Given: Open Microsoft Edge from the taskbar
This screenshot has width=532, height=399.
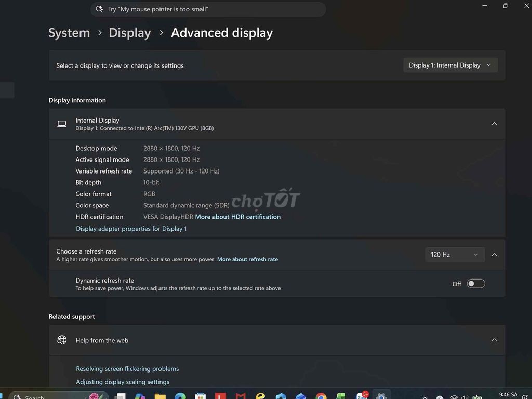Looking at the screenshot, I should (180, 396).
